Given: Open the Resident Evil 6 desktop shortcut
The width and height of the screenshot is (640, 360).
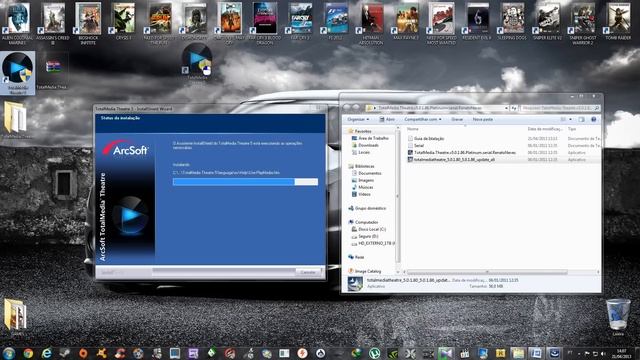Looking at the screenshot, I should tap(477, 21).
